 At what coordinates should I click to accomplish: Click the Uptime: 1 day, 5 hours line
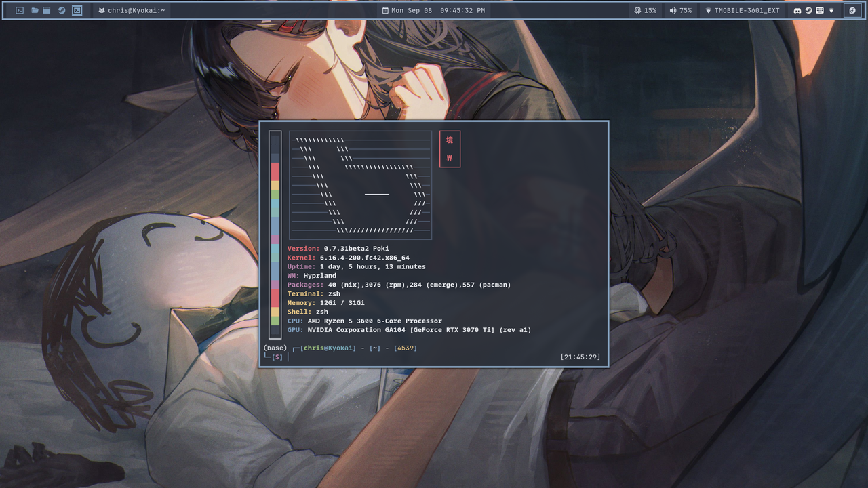click(357, 266)
